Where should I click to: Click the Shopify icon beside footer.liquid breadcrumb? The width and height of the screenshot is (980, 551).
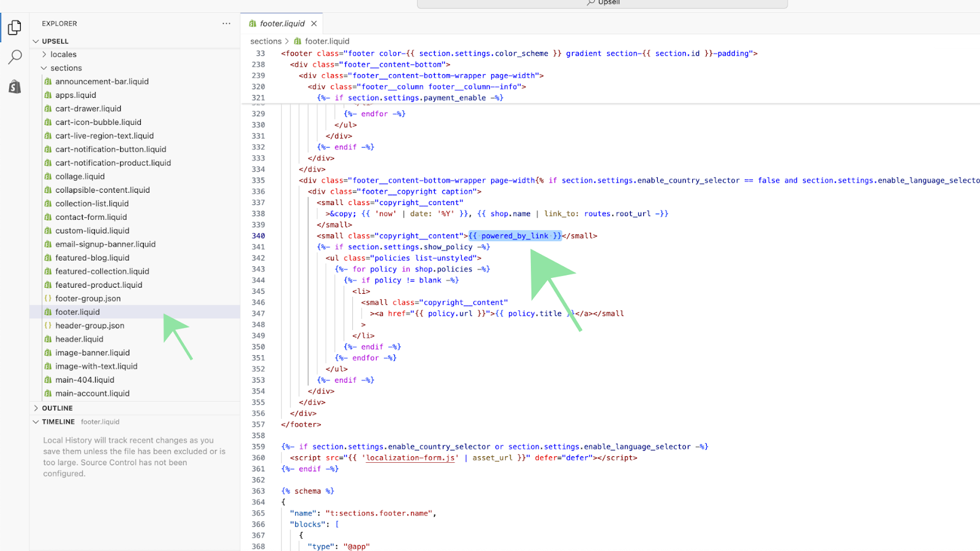coord(298,42)
